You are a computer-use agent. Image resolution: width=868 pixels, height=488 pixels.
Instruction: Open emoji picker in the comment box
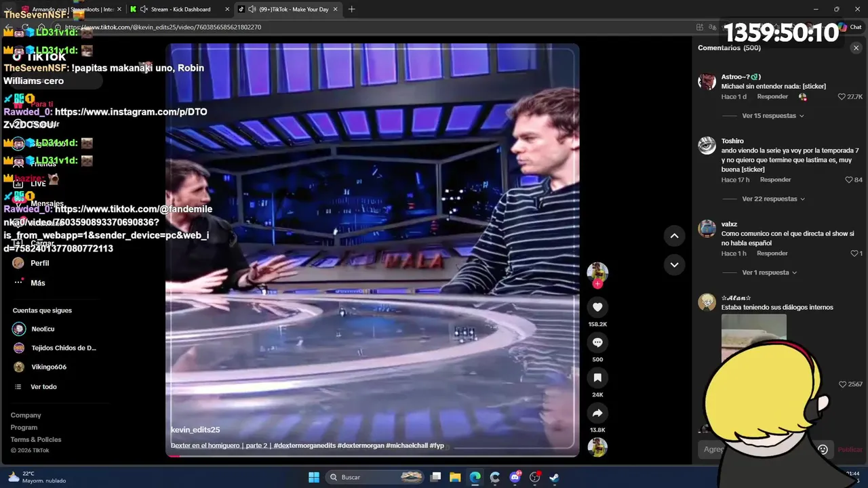coord(823,449)
